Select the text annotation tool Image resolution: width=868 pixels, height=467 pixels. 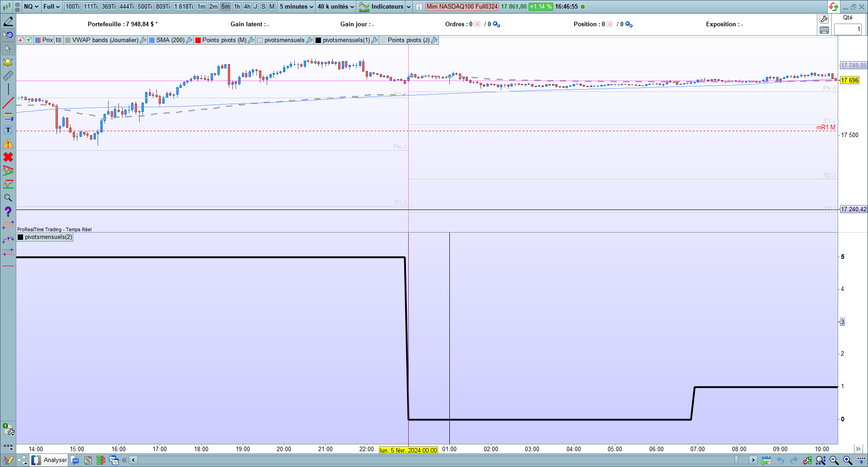pyautogui.click(x=8, y=130)
